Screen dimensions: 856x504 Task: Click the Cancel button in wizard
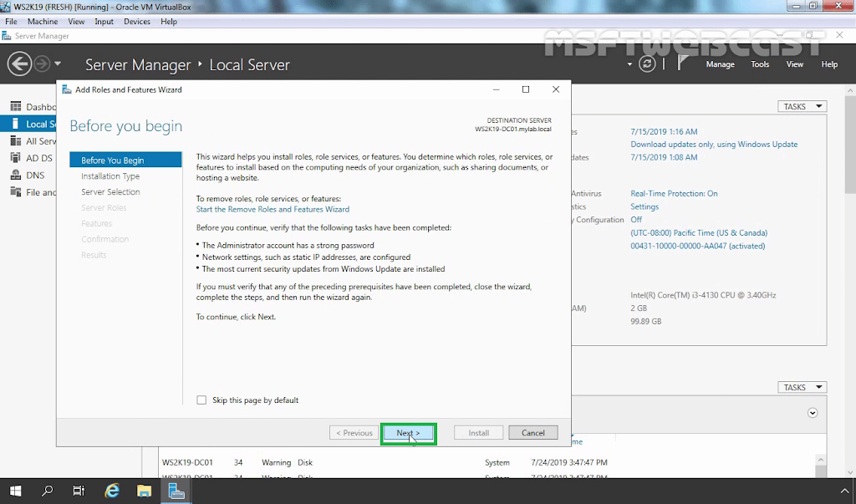pyautogui.click(x=532, y=433)
